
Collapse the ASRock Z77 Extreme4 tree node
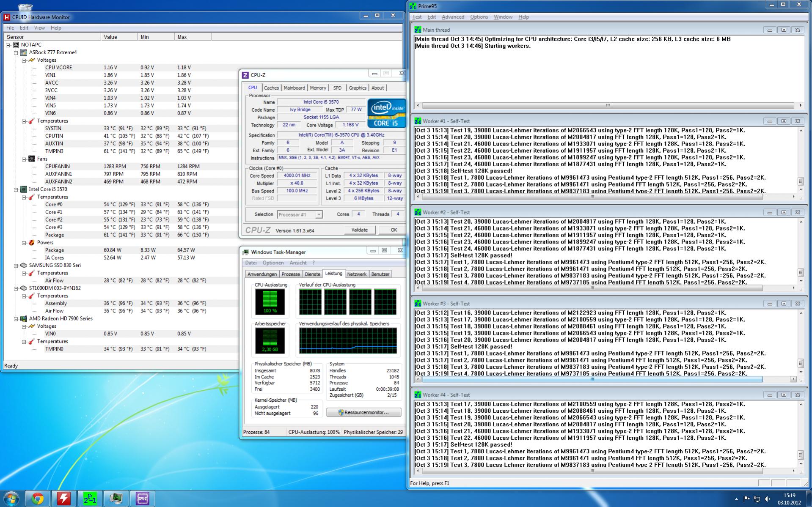pos(16,52)
